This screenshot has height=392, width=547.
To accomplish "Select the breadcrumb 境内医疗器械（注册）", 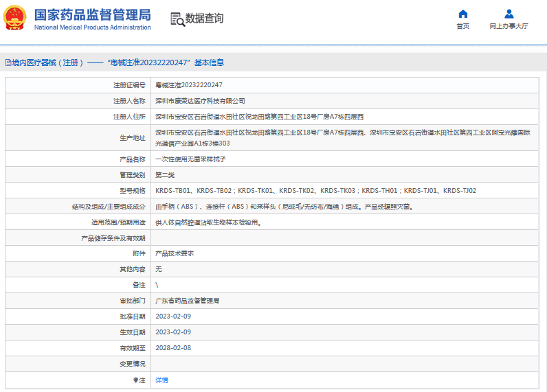I will 47,62.
